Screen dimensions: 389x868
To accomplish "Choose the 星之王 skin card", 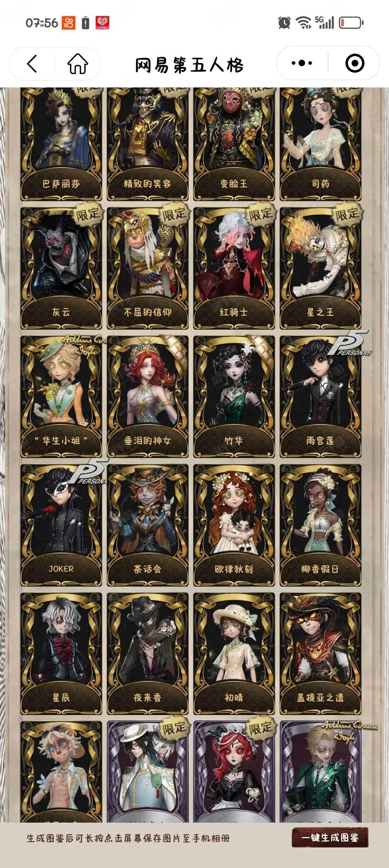I will [x=321, y=268].
